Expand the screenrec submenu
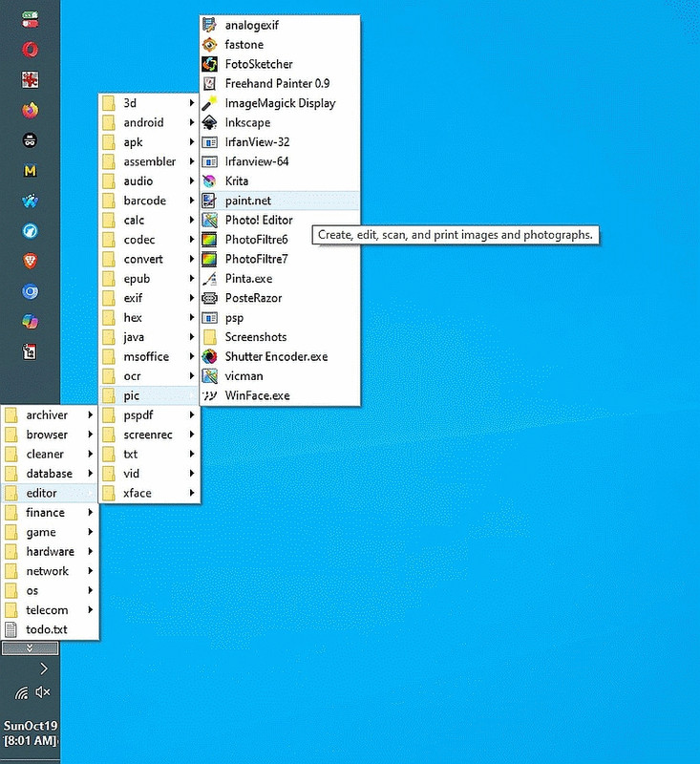 (149, 435)
